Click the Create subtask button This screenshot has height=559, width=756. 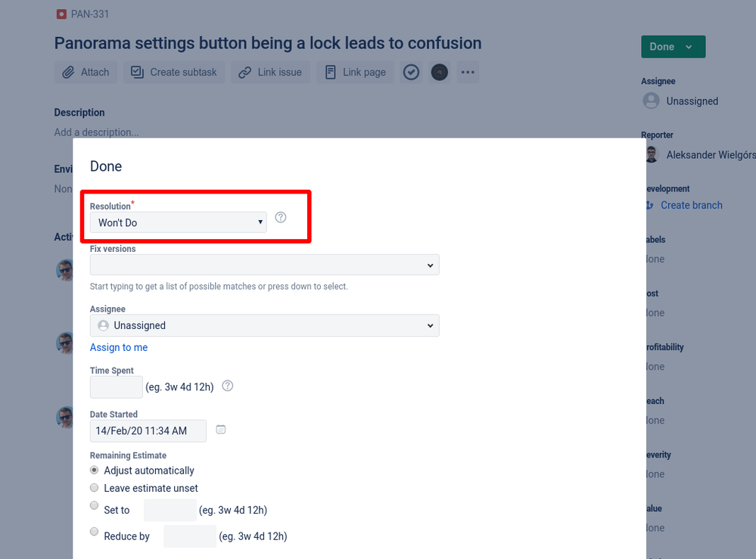tap(174, 73)
